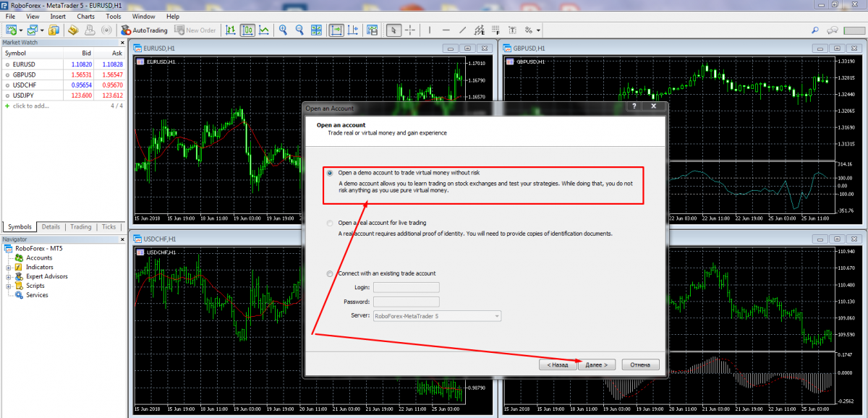Toggle chart auto scroll icon

[336, 30]
